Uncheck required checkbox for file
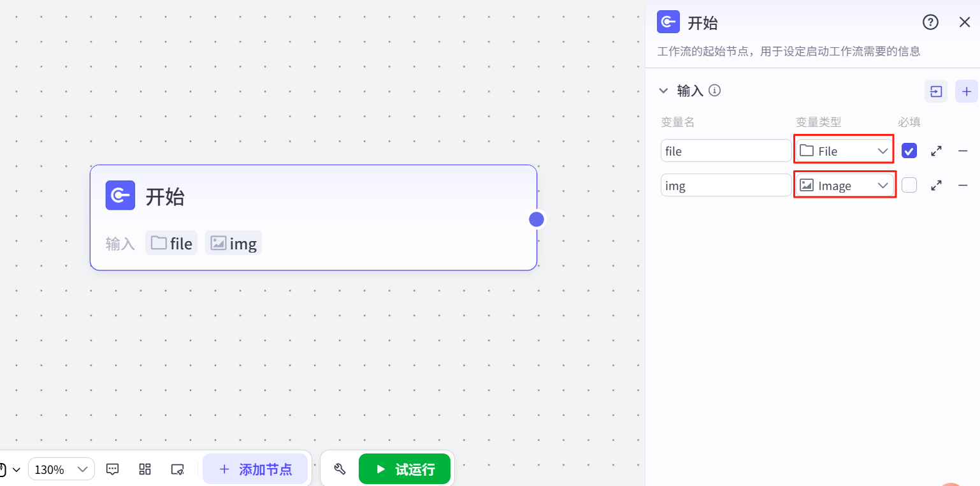Image resolution: width=980 pixels, height=486 pixels. 909,151
